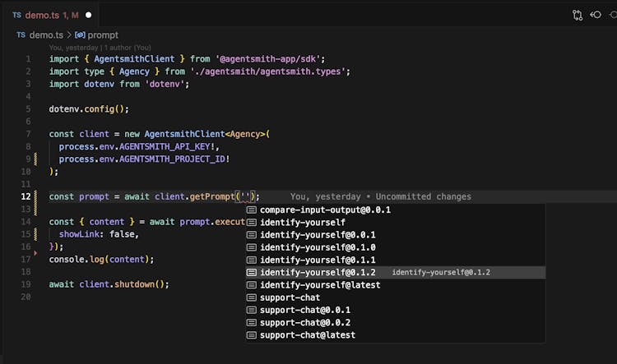The height and width of the screenshot is (364, 617).
Task: Click line number 12 in gutter
Action: click(26, 196)
